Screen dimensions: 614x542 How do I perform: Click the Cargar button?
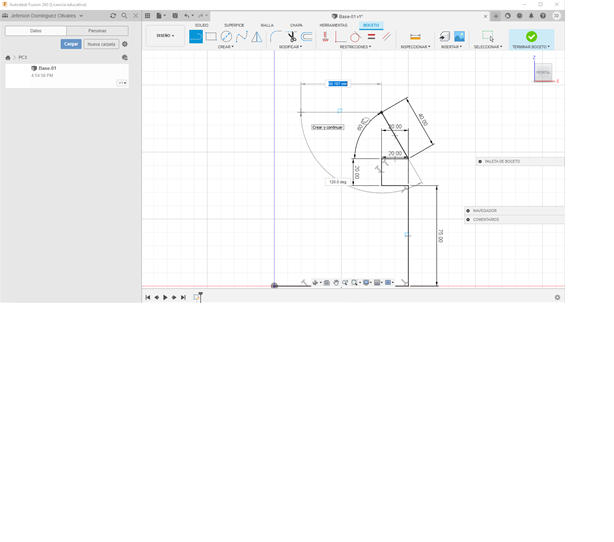pos(71,44)
